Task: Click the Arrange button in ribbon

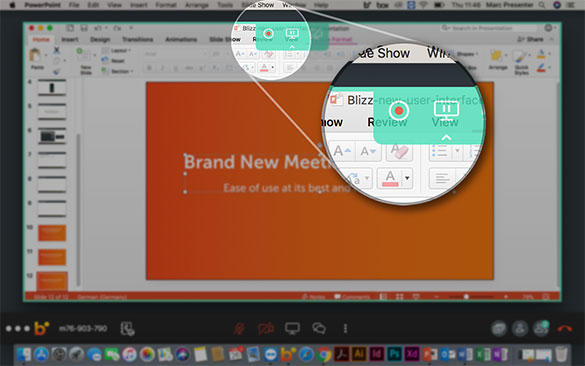Action: point(498,60)
